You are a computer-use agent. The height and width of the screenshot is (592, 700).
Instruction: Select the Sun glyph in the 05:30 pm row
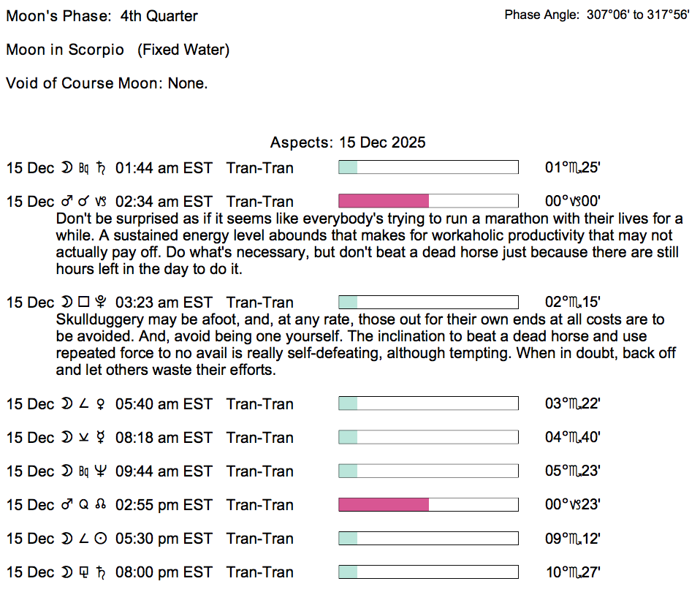coord(102,539)
